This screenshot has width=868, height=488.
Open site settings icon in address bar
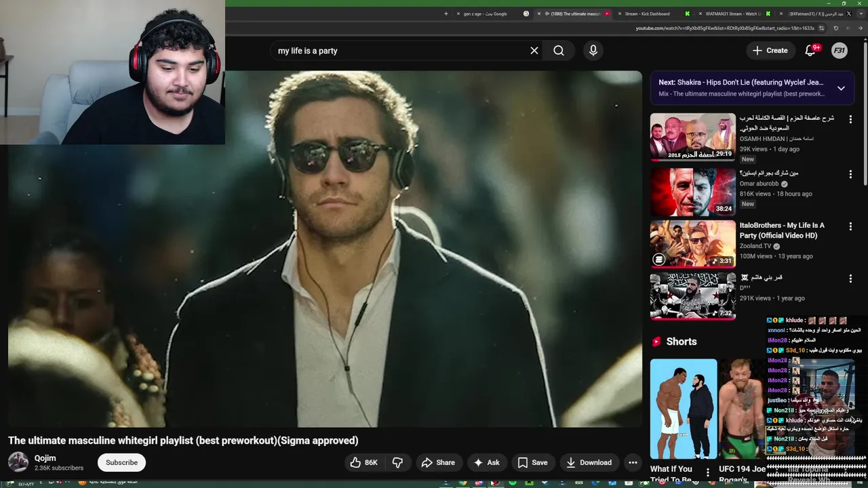[x=821, y=28]
